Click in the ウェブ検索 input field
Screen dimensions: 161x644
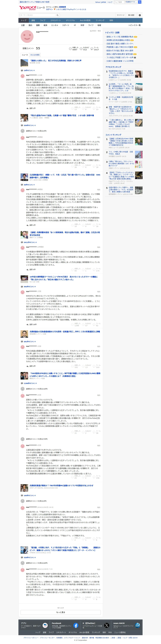pyautogui.click(x=119, y=2)
